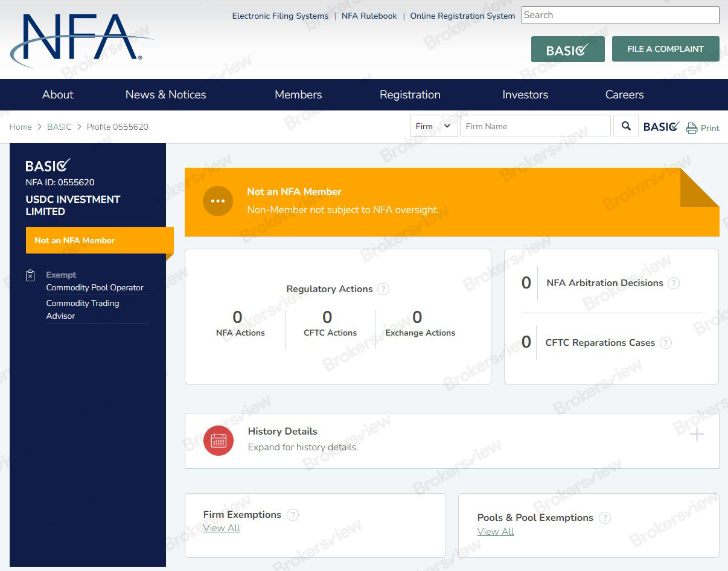Click inside the Firm Name input field

click(535, 126)
